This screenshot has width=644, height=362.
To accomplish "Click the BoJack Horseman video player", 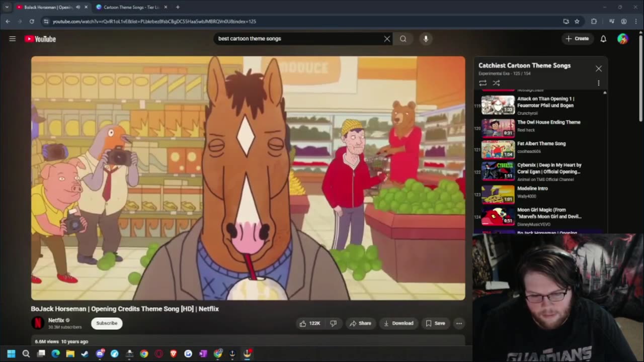I will (248, 178).
